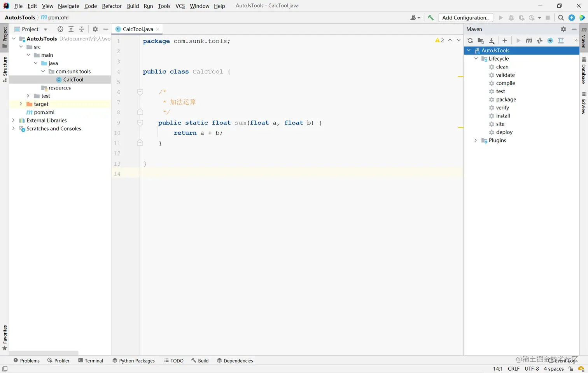Download sources and documentation in Maven panel

click(x=492, y=40)
